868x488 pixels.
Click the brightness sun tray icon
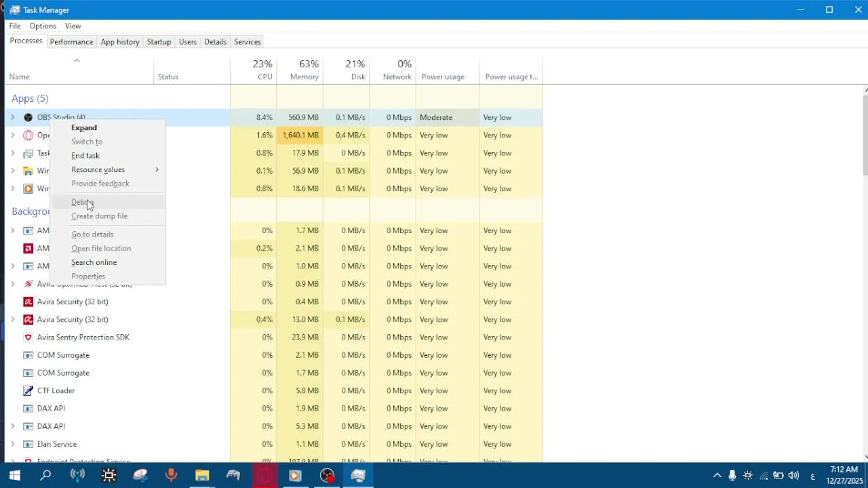[748, 476]
